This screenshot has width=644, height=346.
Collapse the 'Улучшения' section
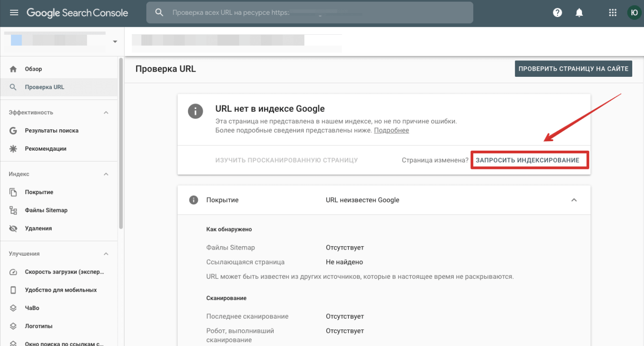pyautogui.click(x=106, y=254)
